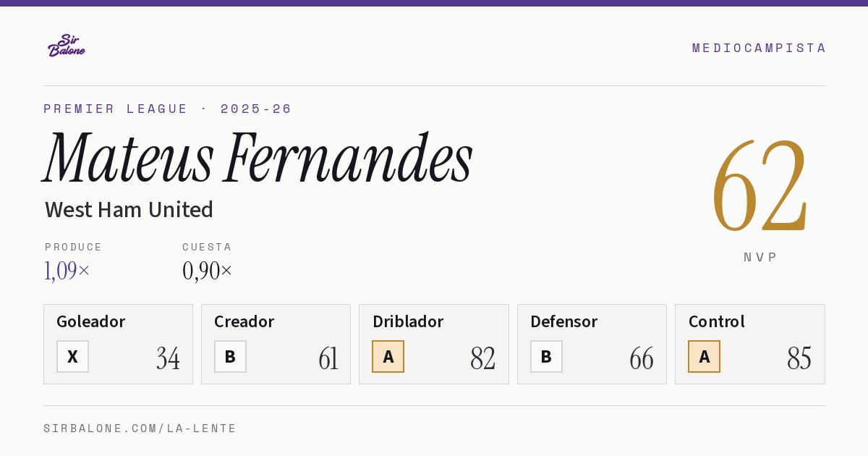Screen dimensions: 868x456
Task: Click the B grade badge under Defensor
Action: (x=546, y=357)
